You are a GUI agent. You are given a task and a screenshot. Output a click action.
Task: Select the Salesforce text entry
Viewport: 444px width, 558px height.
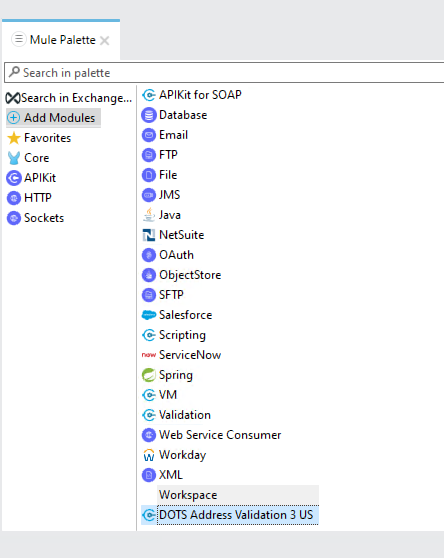tap(185, 315)
